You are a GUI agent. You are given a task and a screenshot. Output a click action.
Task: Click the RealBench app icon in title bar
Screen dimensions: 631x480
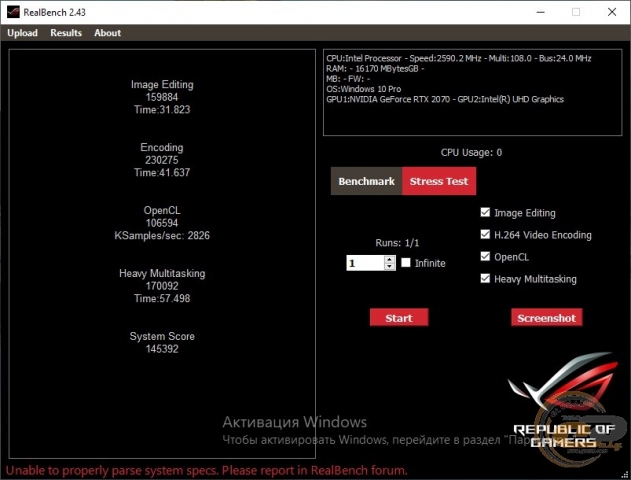point(13,12)
